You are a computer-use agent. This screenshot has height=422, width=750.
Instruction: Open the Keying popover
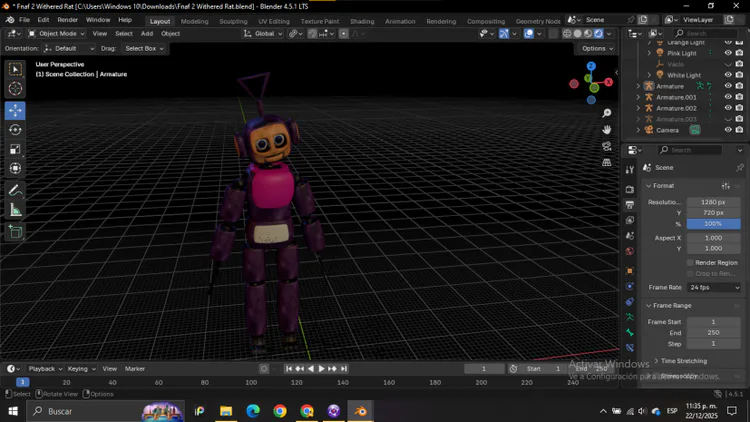[x=81, y=369]
